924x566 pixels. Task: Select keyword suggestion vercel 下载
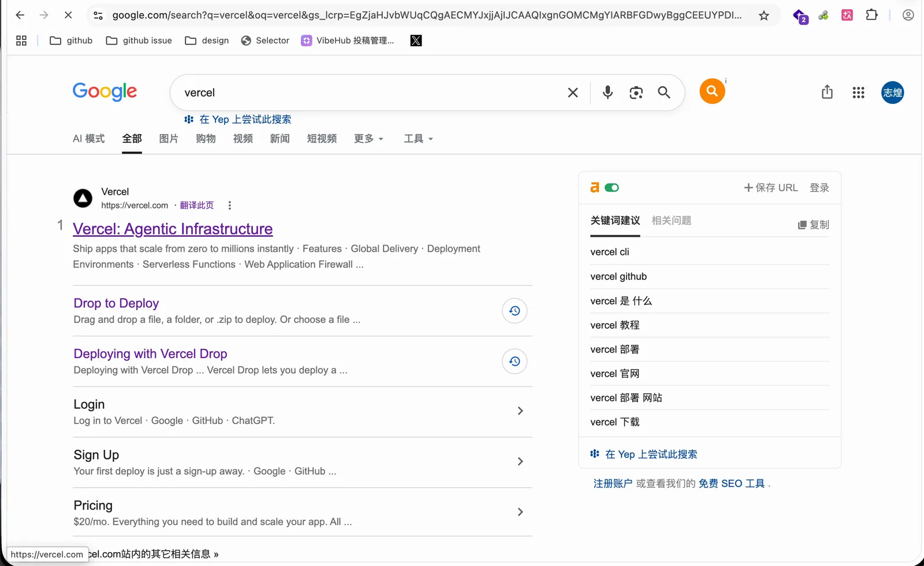pyautogui.click(x=615, y=422)
